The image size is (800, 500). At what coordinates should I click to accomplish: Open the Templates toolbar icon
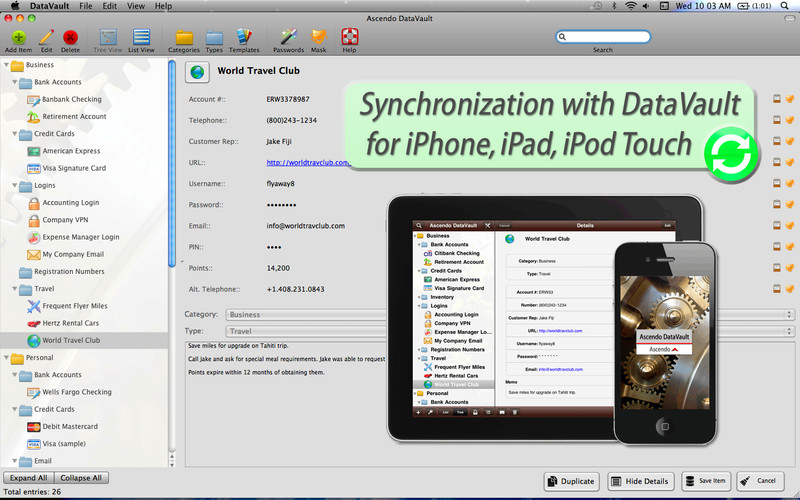[x=243, y=37]
